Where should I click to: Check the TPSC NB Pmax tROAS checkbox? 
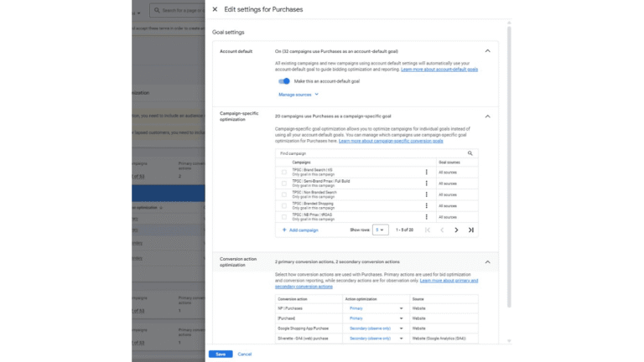(x=283, y=217)
